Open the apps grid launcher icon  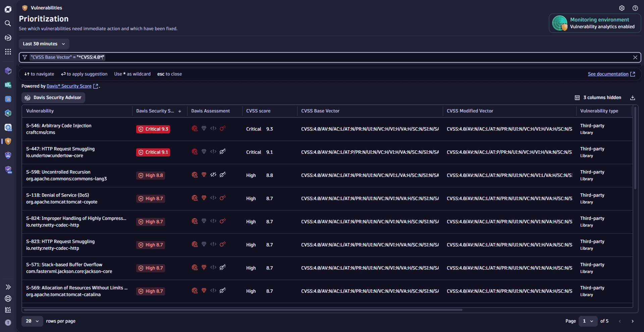[8, 52]
